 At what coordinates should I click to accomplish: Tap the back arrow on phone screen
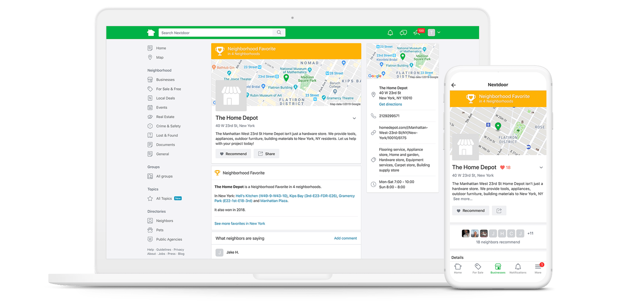pos(454,85)
